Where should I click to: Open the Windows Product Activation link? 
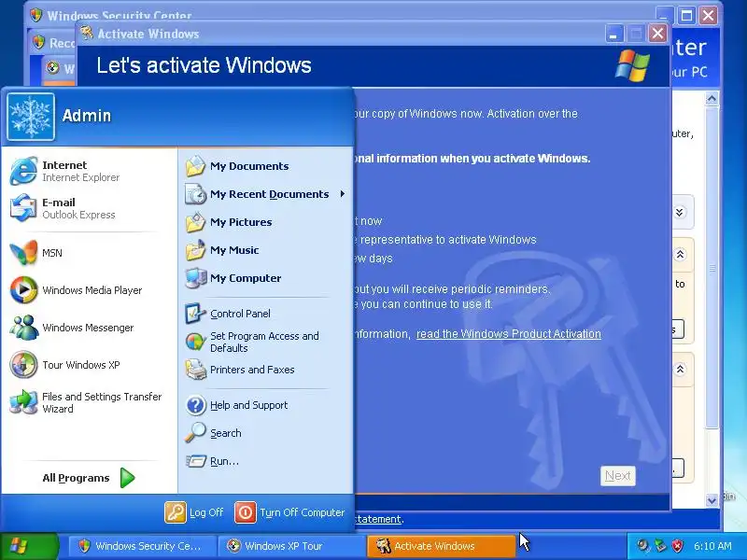click(x=508, y=334)
